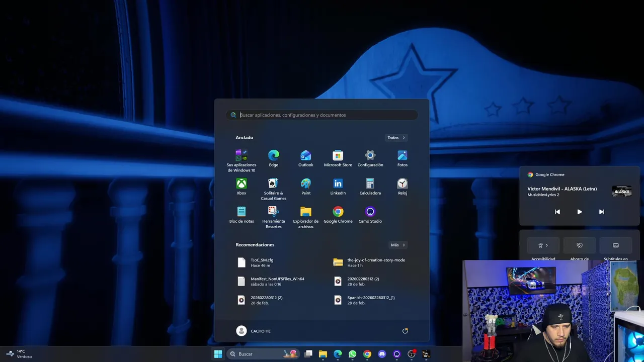
Task: Open Explorador de archivos in Start menu
Action: click(306, 217)
